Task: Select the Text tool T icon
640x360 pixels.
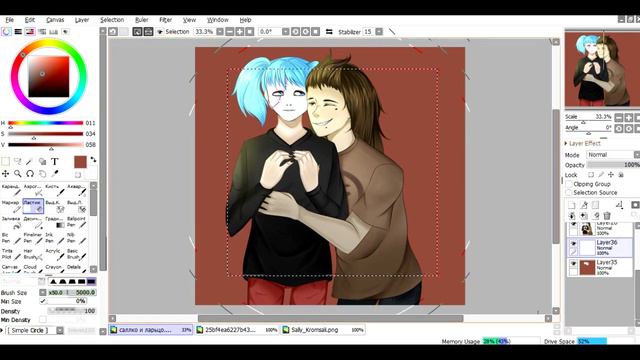Action: (55, 162)
